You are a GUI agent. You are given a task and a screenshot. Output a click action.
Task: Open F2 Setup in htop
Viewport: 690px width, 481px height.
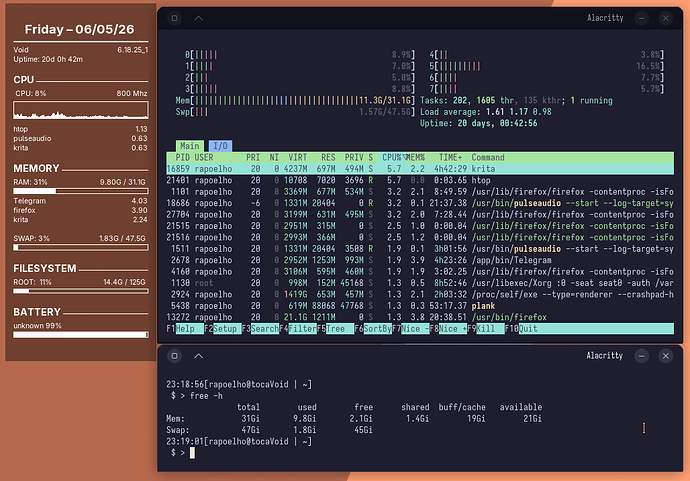pos(223,329)
